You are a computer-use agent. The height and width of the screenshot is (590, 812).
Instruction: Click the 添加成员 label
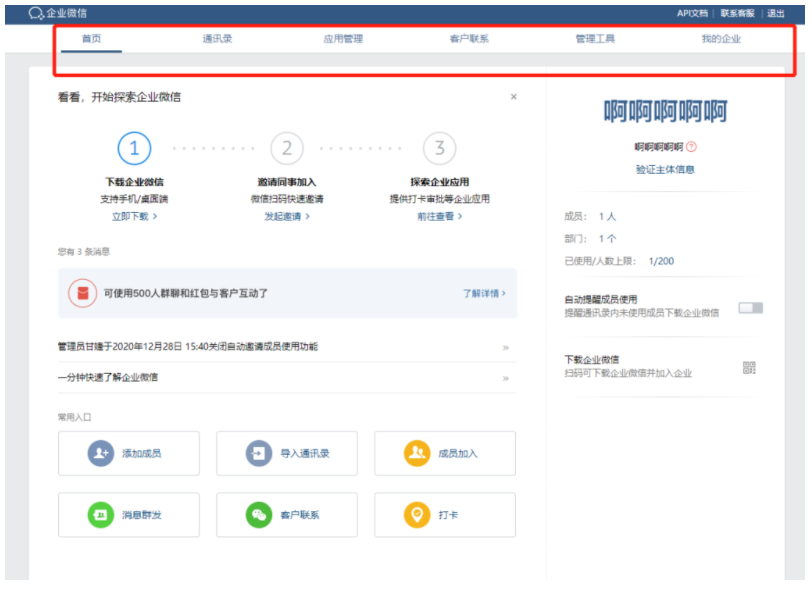[141, 454]
